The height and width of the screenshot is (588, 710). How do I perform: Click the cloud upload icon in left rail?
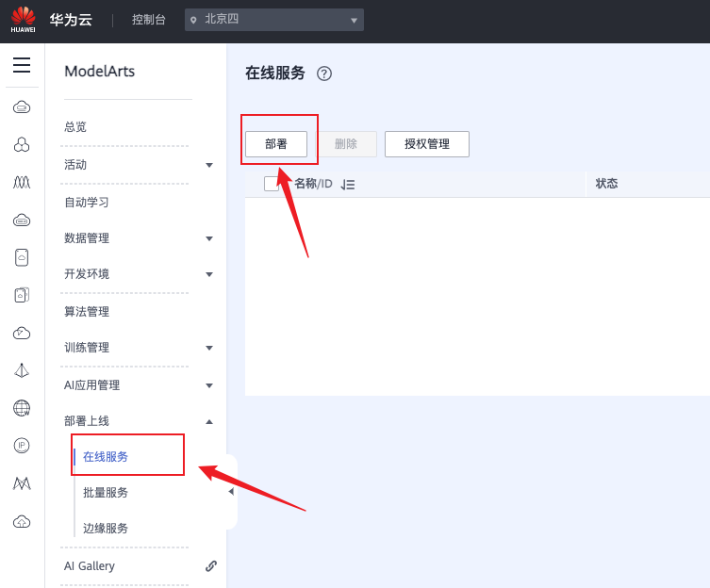21,521
